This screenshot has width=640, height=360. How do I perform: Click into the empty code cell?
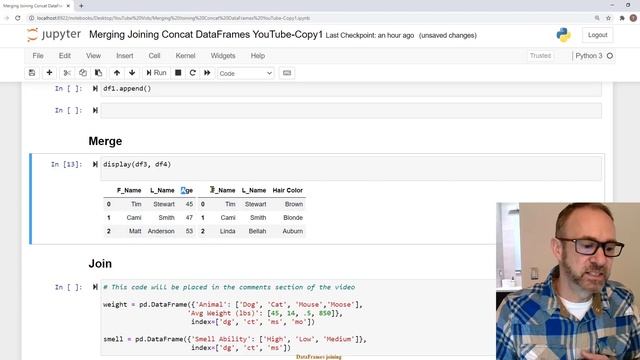[351, 111]
